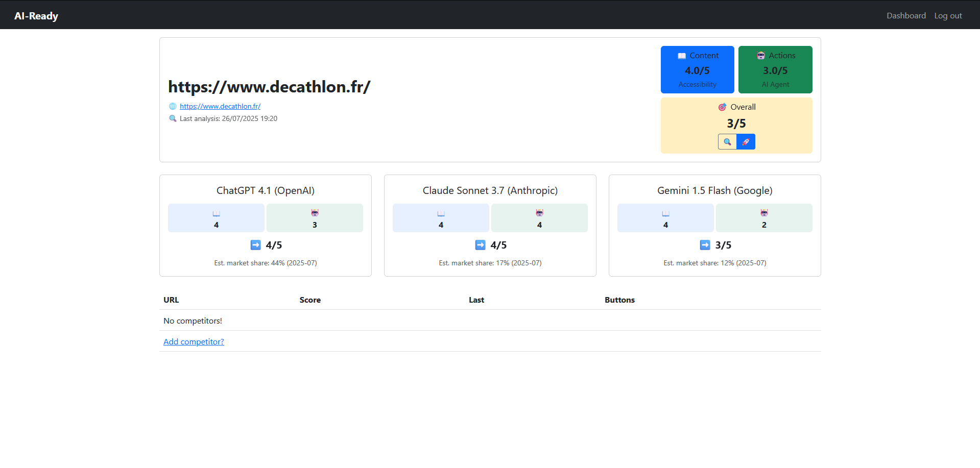Viewport: 980px width, 468px height.
Task: Click the Gemini 1.5 Flash (Google) title
Action: [x=715, y=190]
